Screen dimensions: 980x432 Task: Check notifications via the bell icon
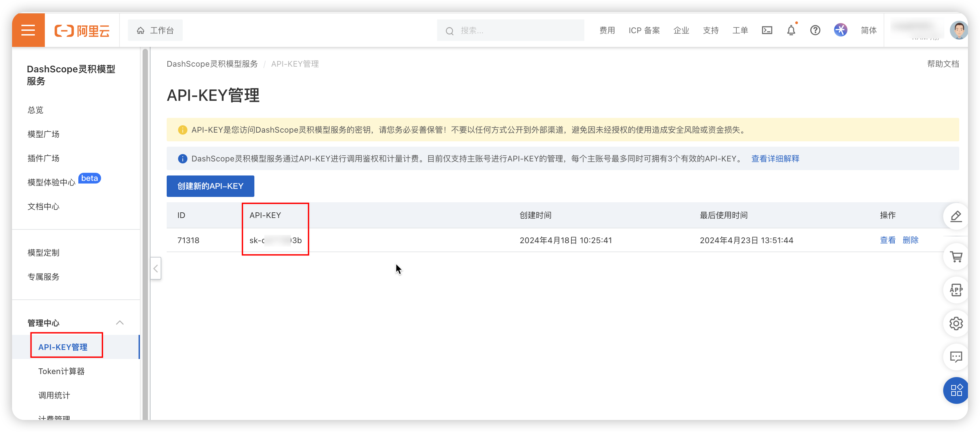791,30
